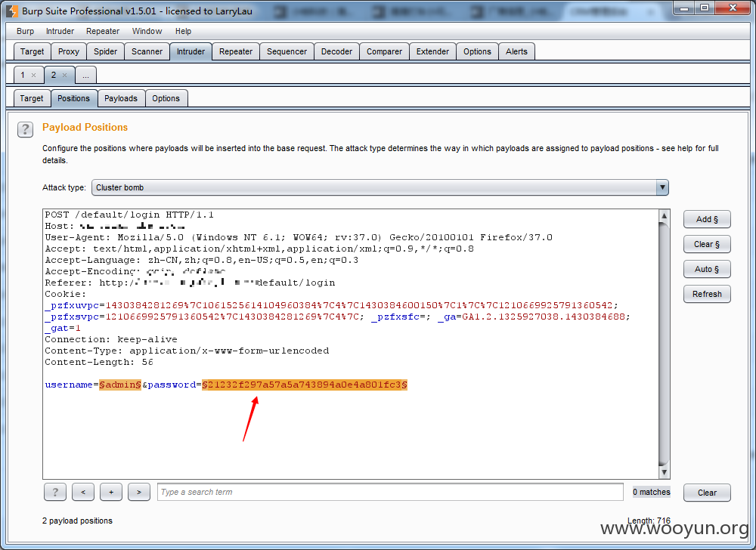The width and height of the screenshot is (756, 550).
Task: Select Intruder attack tab 1
Action: pyautogui.click(x=23, y=75)
